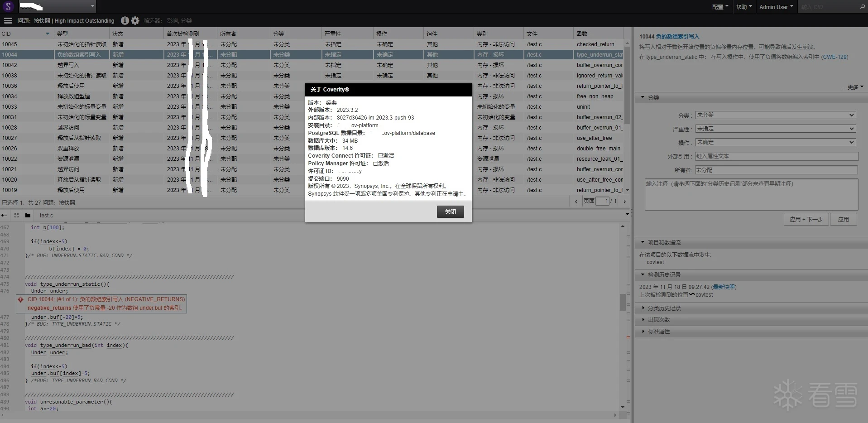Open the hamburger view menu icon

tap(8, 20)
